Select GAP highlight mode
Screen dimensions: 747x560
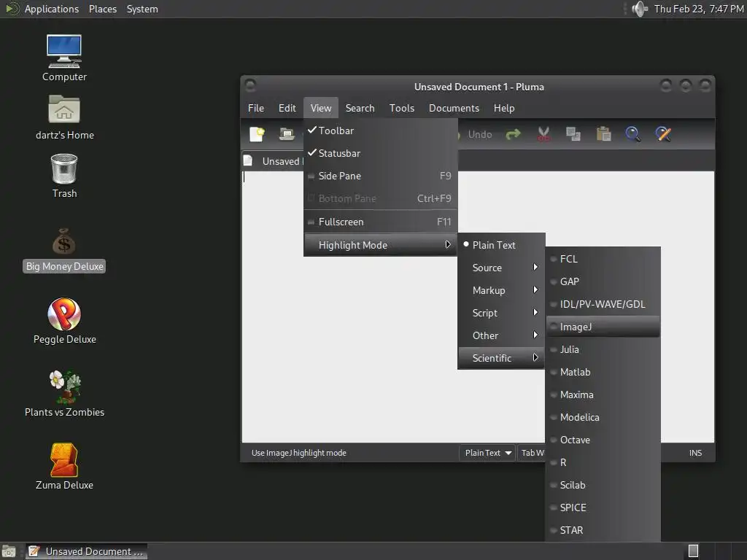click(x=603, y=281)
